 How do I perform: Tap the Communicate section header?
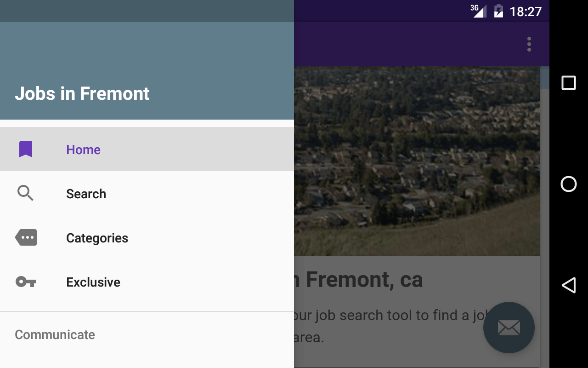55,334
